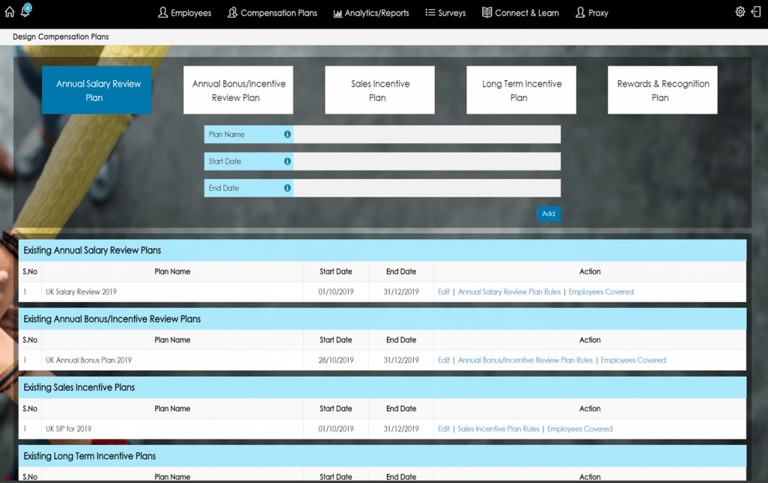
Task: Click the Plan Name info icon
Action: tap(287, 134)
